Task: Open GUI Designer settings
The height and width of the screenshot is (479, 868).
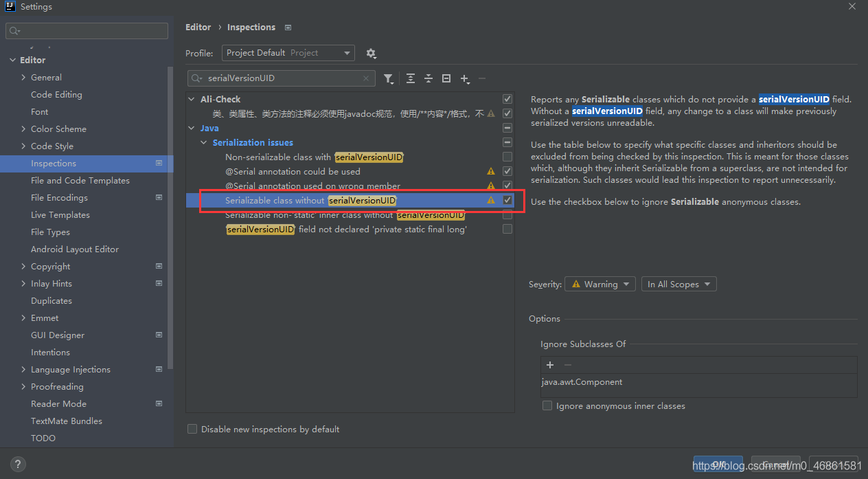Action: 58,335
